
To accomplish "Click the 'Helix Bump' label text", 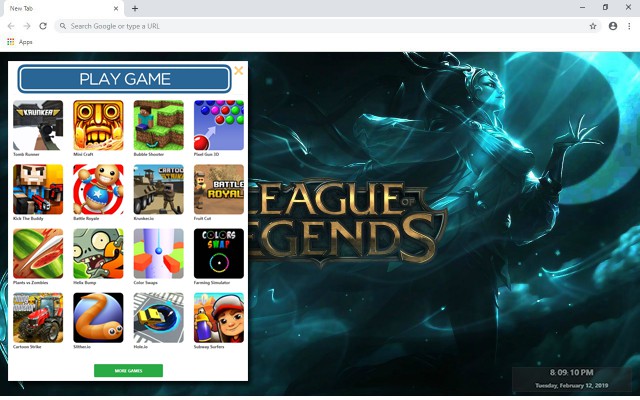I will [84, 282].
